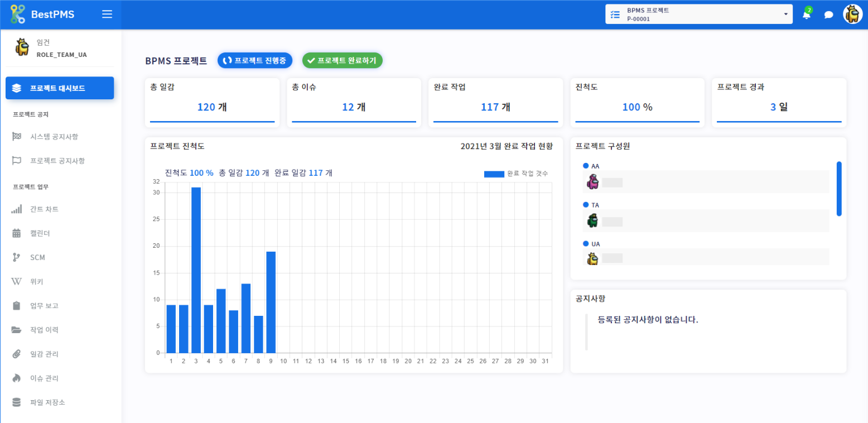Open the chat messages icon
Viewport: 868px width, 423px height.
[828, 15]
